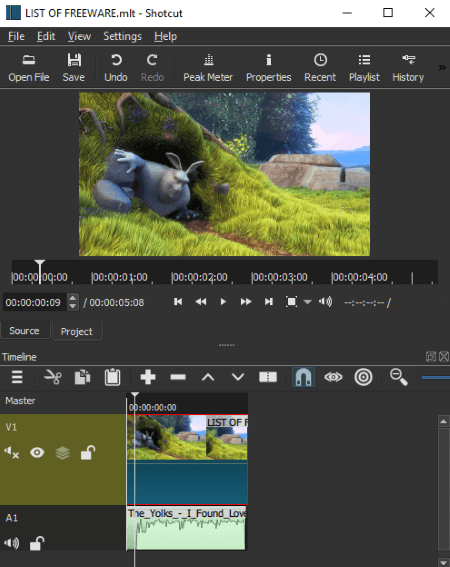The width and height of the screenshot is (450, 567).
Task: Toggle mute on track V1
Action: click(11, 452)
